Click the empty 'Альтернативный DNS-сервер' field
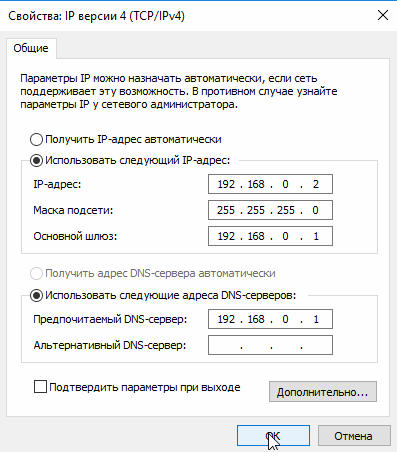 (270, 345)
